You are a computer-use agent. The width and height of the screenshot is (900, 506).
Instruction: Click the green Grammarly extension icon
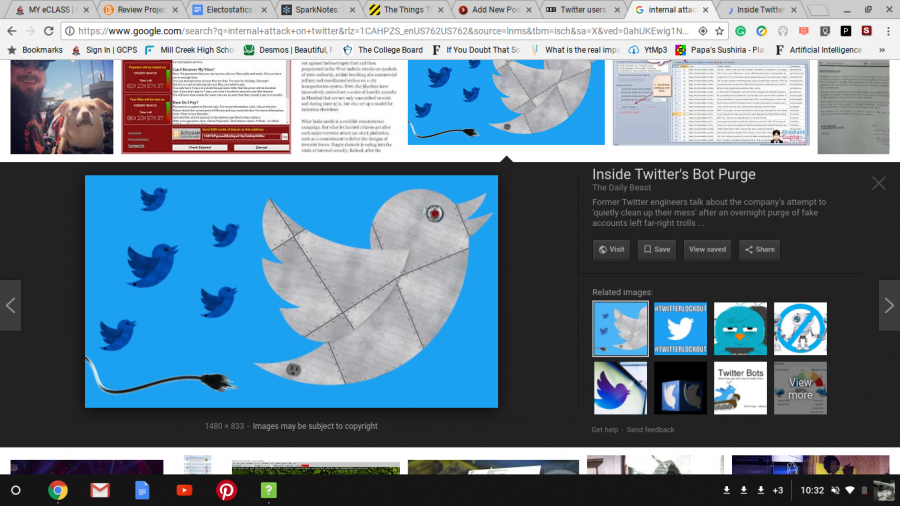pos(740,31)
